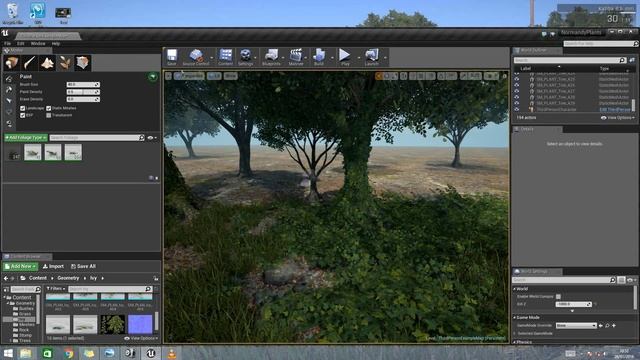Click the Perspective viewport button
This screenshot has width=640, height=360.
point(189,76)
